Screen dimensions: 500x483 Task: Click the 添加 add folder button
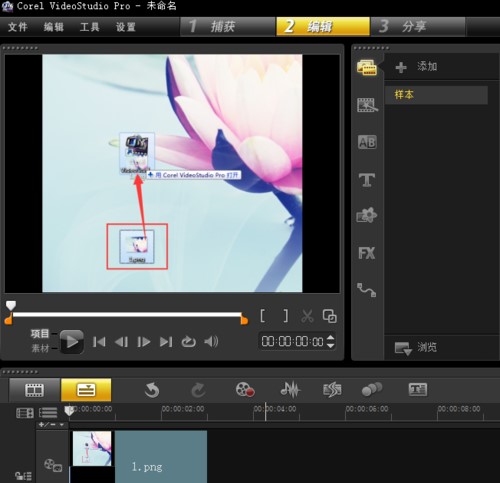[416, 67]
